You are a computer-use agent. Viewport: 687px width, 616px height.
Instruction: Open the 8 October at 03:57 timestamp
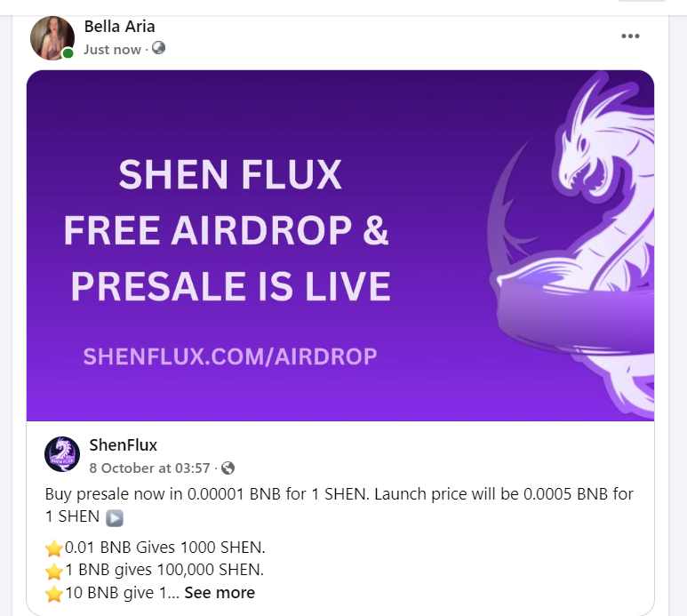coord(150,468)
